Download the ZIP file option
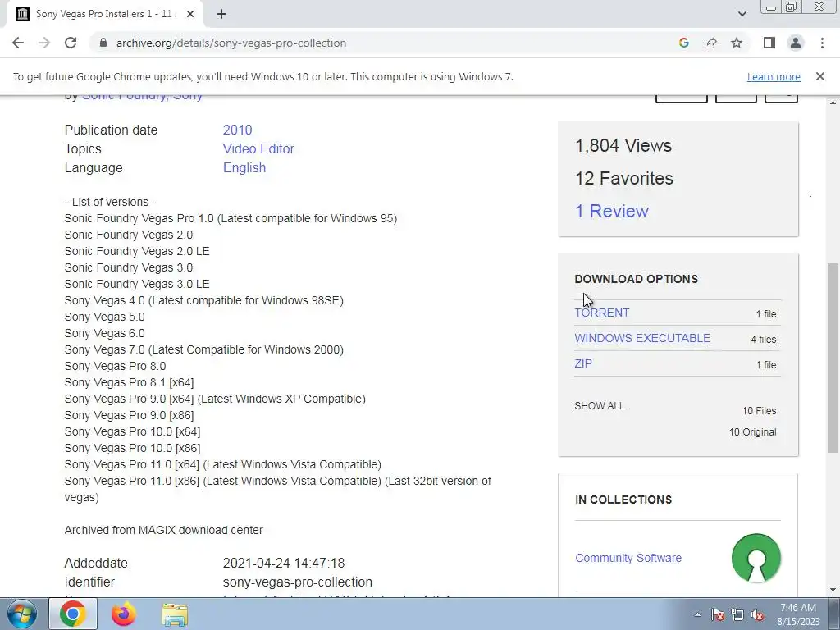840x630 pixels. (583, 363)
